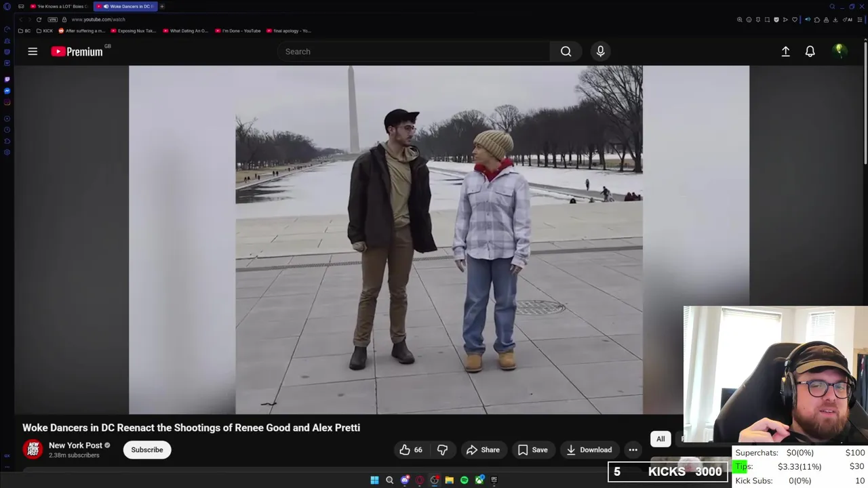The width and height of the screenshot is (868, 488).
Task: Open YouTube notifications bell
Action: 810,52
